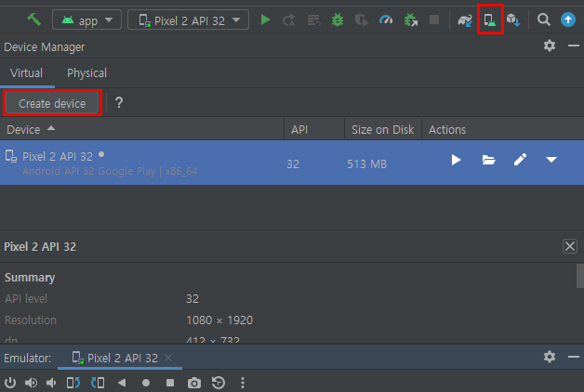Click the Make Project hammer icon
Image resolution: width=584 pixels, height=392 pixels.
pyautogui.click(x=33, y=20)
